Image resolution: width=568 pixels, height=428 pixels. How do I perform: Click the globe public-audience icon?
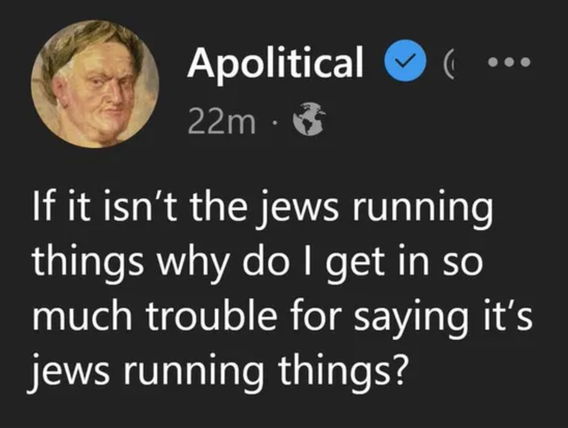[x=308, y=119]
